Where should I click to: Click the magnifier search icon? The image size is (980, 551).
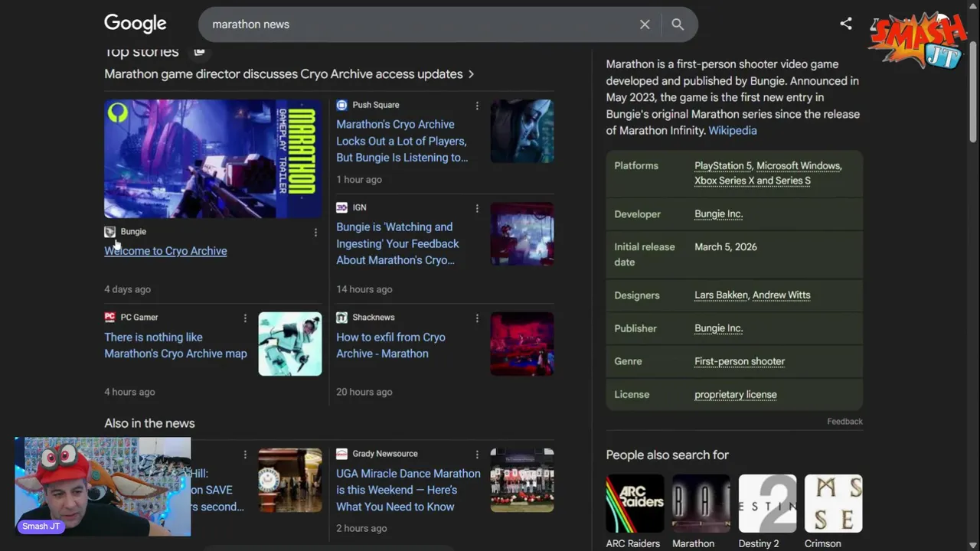point(678,24)
